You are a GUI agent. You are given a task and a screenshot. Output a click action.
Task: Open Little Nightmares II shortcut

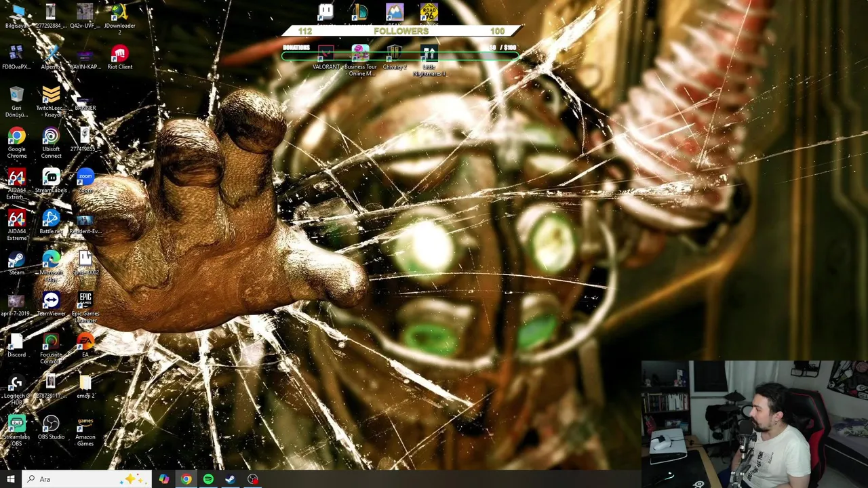(x=429, y=61)
